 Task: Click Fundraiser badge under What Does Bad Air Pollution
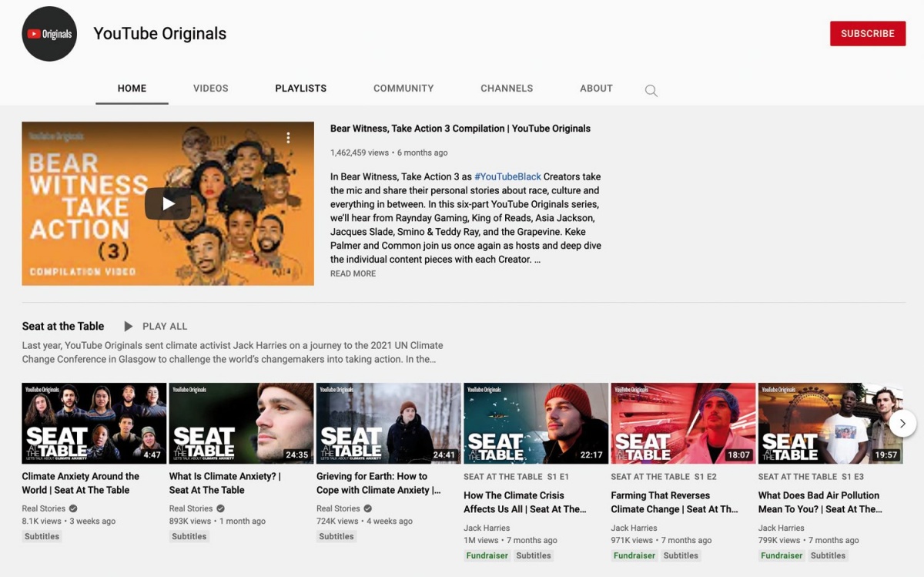coord(782,555)
